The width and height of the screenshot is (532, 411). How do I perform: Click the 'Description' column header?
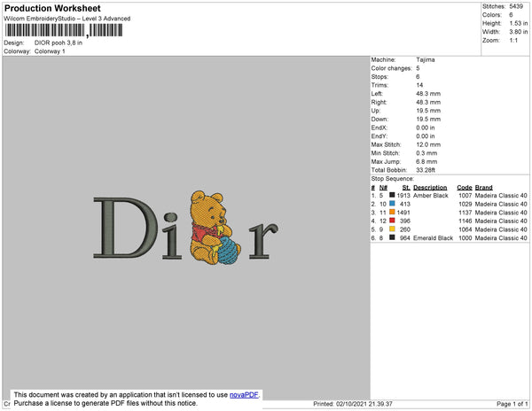pyautogui.click(x=430, y=188)
